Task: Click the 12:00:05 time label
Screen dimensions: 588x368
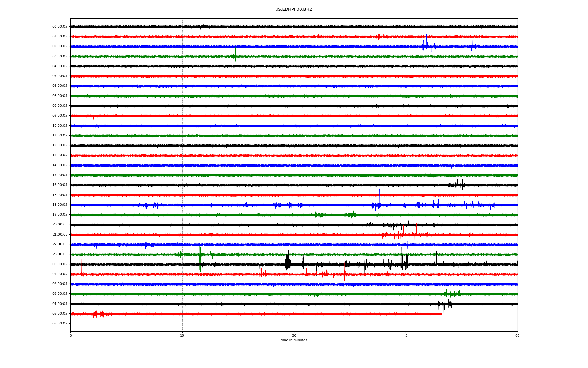Action: tap(60, 145)
